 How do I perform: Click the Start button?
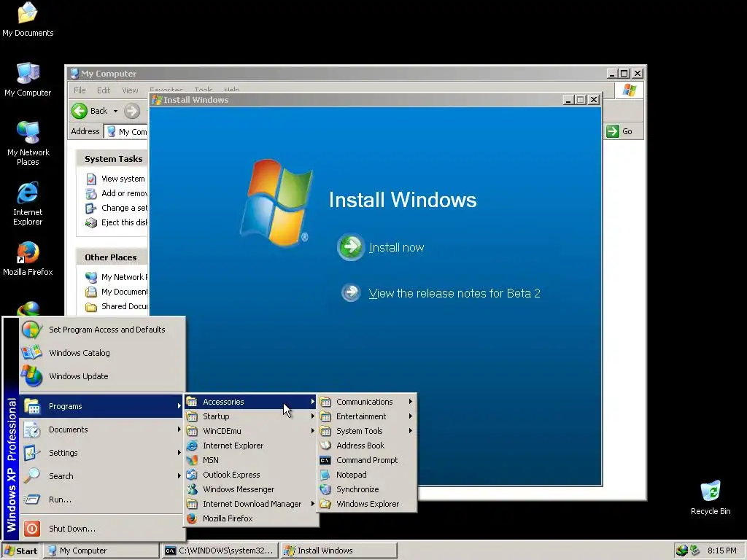click(x=20, y=551)
